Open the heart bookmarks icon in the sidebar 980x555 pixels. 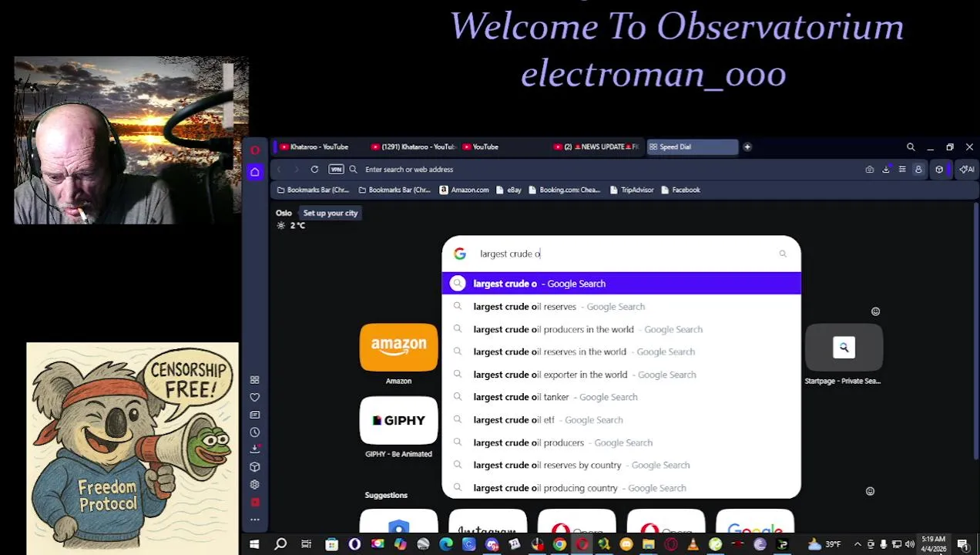(x=255, y=398)
